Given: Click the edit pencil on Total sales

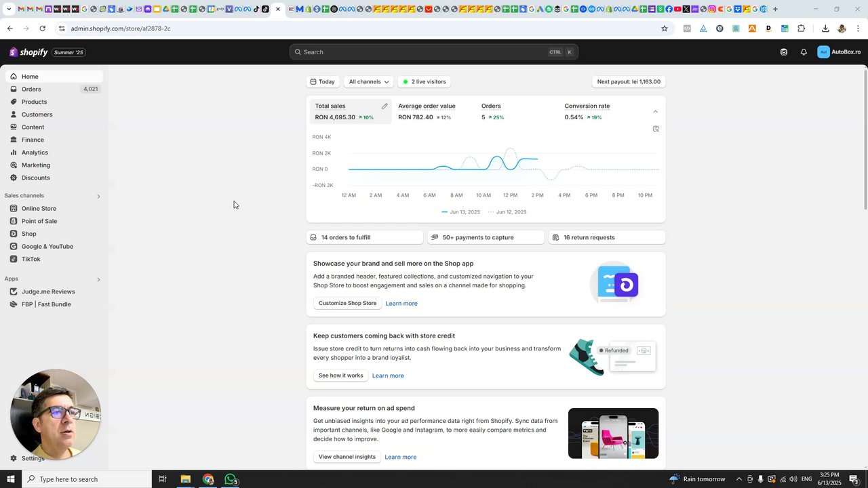Looking at the screenshot, I should 384,106.
